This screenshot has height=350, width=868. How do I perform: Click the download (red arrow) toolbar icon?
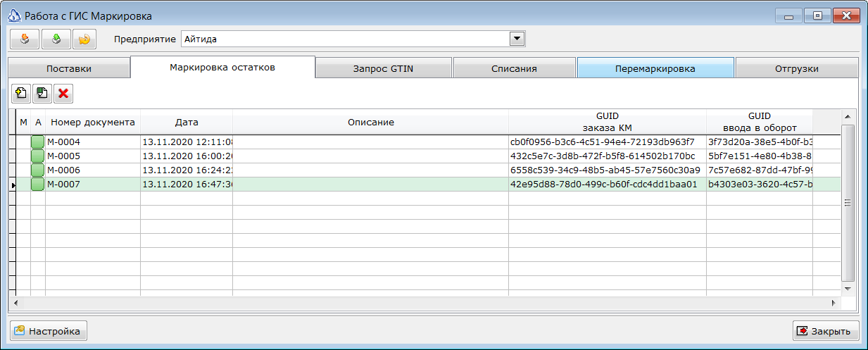pyautogui.click(x=24, y=39)
